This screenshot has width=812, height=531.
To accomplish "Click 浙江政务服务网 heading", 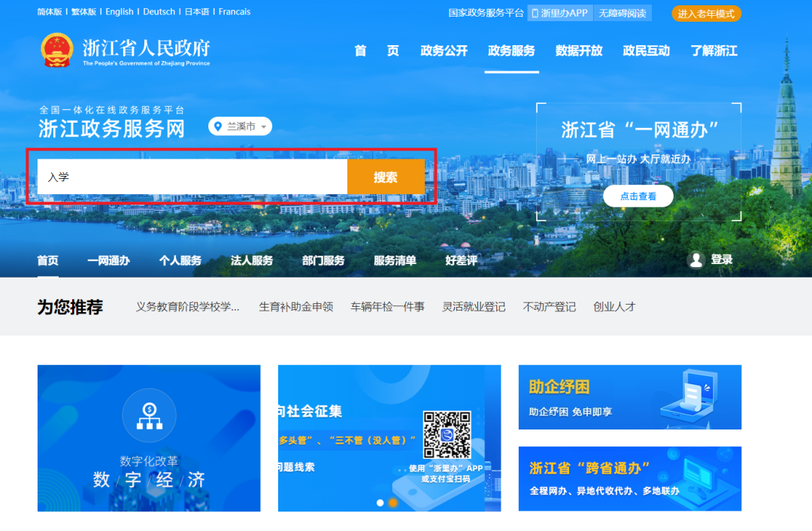I will pyautogui.click(x=111, y=129).
